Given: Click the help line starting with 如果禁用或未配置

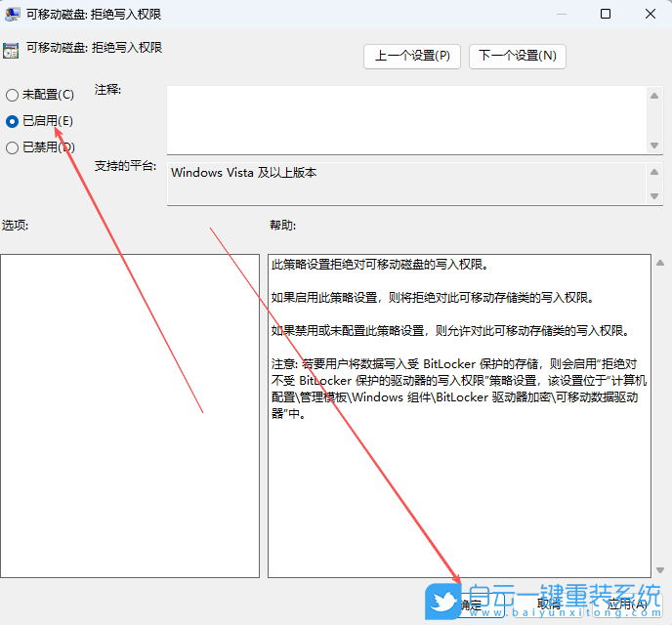Looking at the screenshot, I should tap(450, 331).
